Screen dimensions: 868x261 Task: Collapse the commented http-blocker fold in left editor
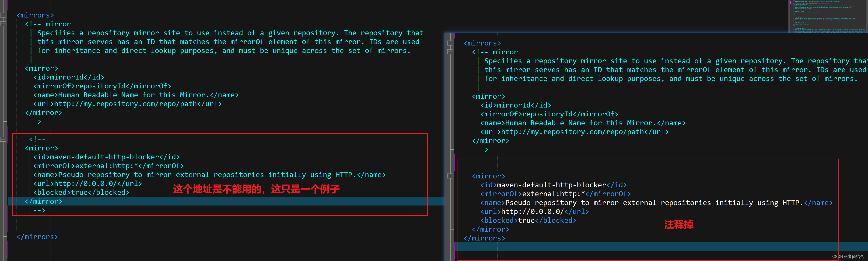click(x=3, y=139)
